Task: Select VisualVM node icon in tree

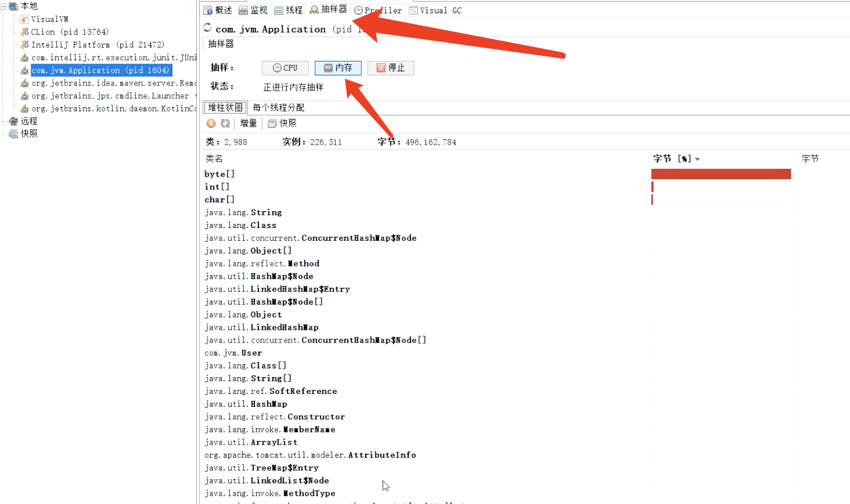Action: tap(25, 19)
